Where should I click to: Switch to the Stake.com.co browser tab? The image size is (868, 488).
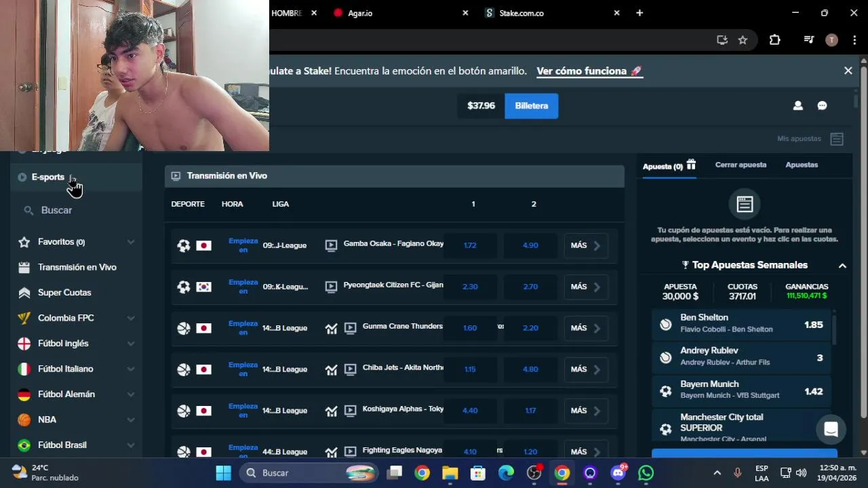pos(552,13)
